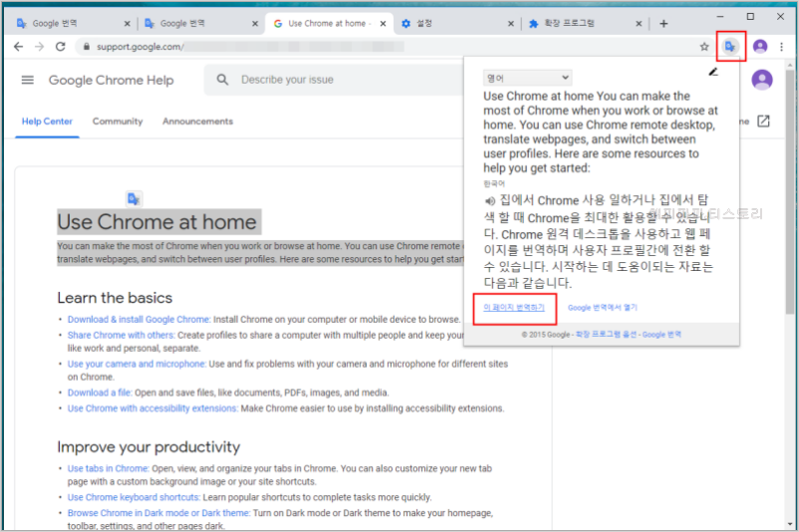The width and height of the screenshot is (799, 532).
Task: Open the Download a file link
Action: click(100, 393)
